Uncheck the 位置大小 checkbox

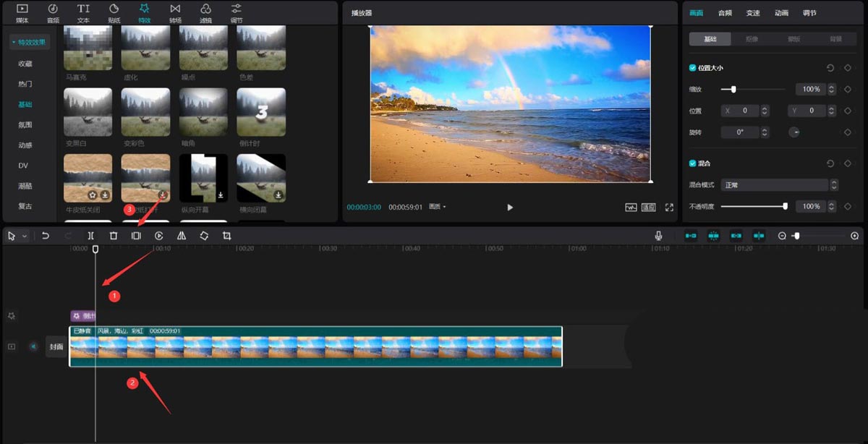693,68
